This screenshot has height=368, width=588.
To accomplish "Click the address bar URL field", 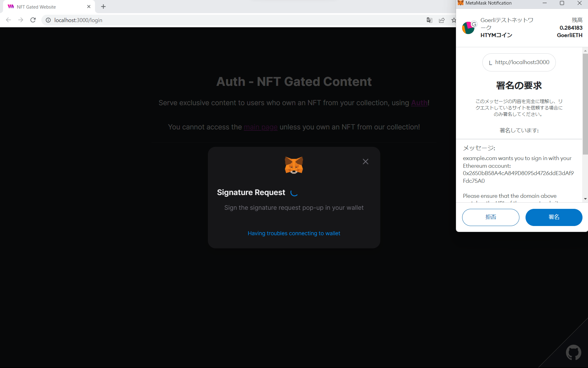I will point(214,20).
